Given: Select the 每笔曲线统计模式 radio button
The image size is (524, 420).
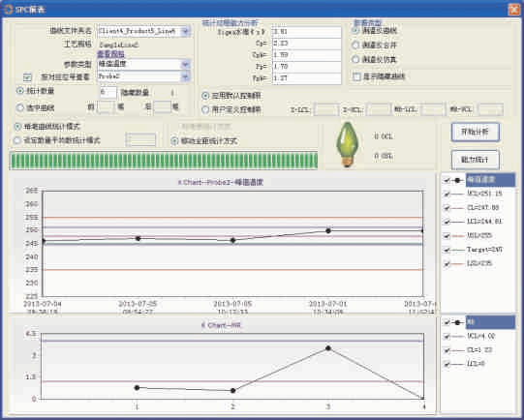Looking at the screenshot, I should point(17,127).
